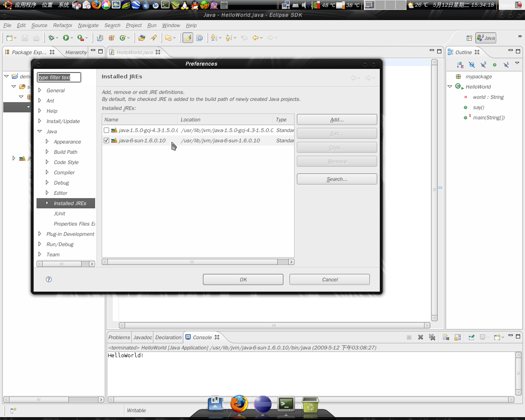This screenshot has width=525, height=420.
Task: Click the External Tools run icon
Action: click(x=80, y=38)
